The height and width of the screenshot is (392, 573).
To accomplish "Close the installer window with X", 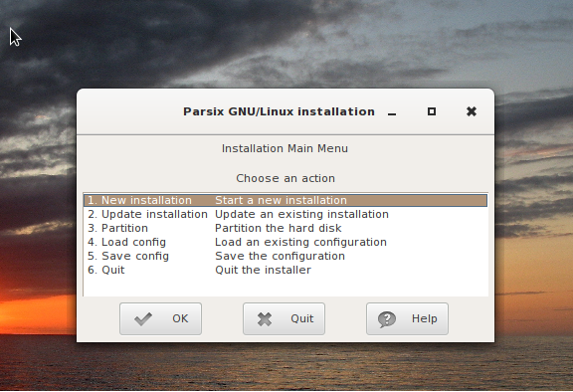I will (472, 111).
